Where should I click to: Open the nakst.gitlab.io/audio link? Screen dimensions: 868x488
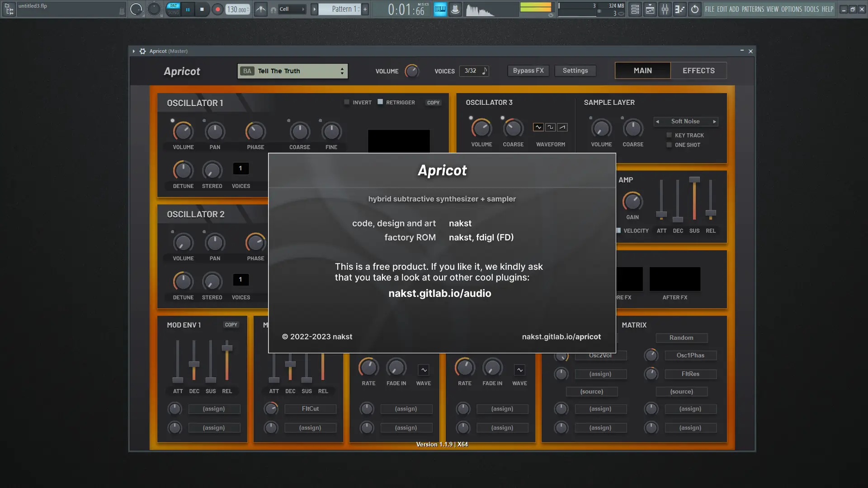[439, 293]
